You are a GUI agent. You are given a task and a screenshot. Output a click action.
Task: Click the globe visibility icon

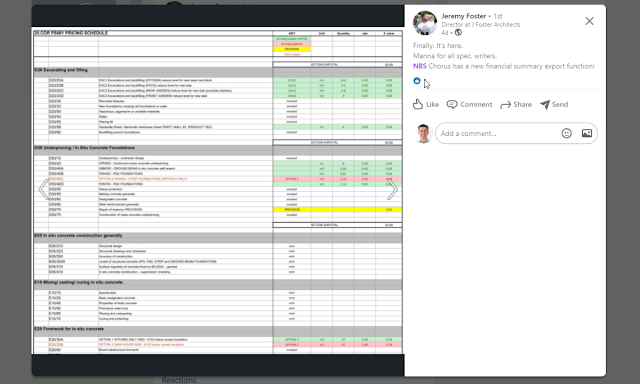458,33
